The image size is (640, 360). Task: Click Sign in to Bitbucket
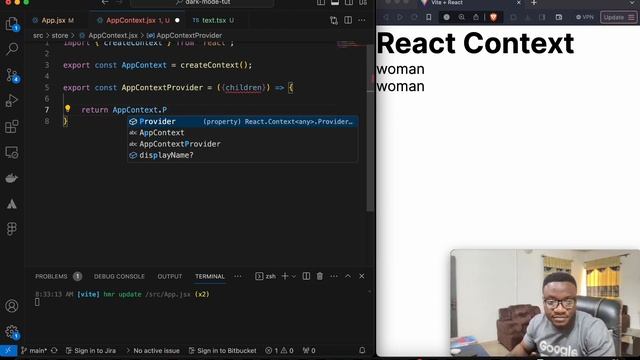pyautogui.click(x=222, y=350)
